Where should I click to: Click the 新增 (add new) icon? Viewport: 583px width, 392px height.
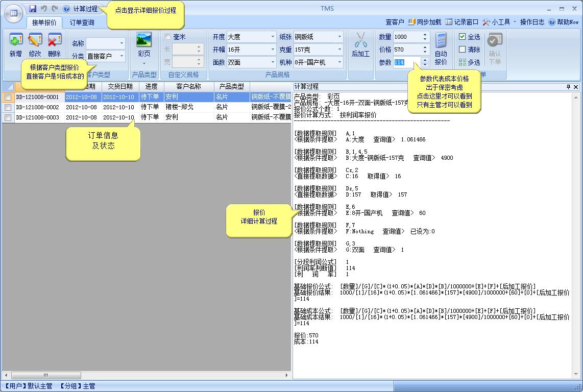pyautogui.click(x=16, y=40)
